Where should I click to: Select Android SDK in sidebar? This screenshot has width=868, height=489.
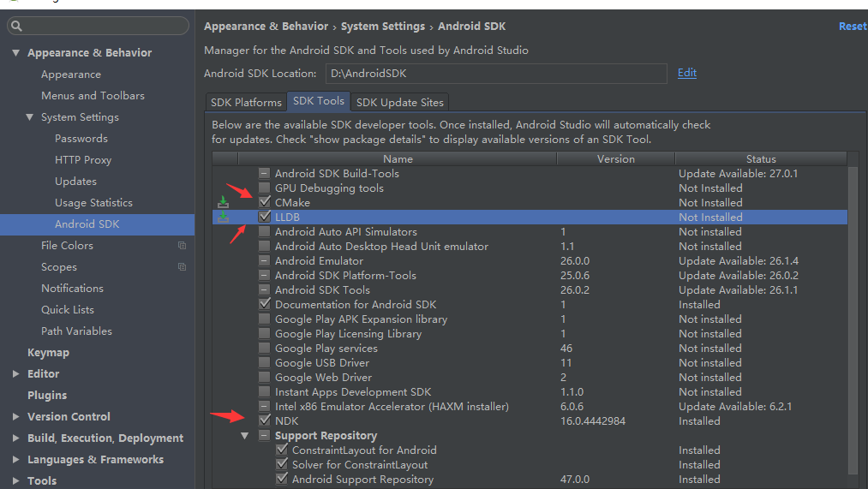tap(97, 224)
